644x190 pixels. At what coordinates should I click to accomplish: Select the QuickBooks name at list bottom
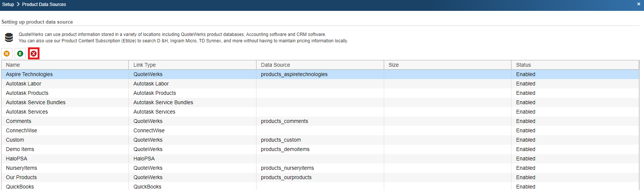(x=20, y=186)
